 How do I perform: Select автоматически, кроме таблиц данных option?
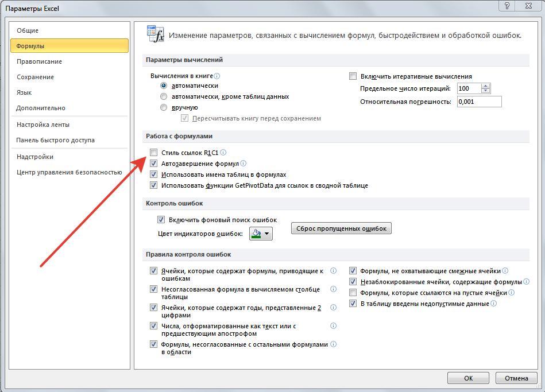pos(163,96)
